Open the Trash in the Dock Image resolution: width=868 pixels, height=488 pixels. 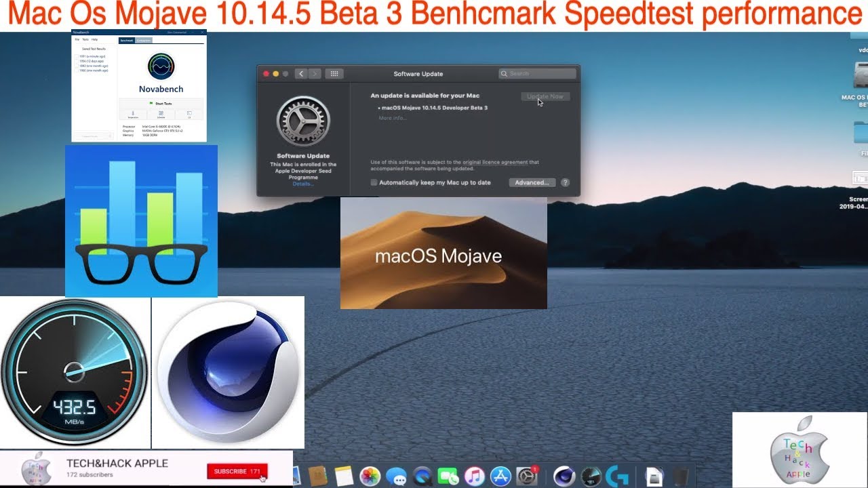tap(681, 476)
